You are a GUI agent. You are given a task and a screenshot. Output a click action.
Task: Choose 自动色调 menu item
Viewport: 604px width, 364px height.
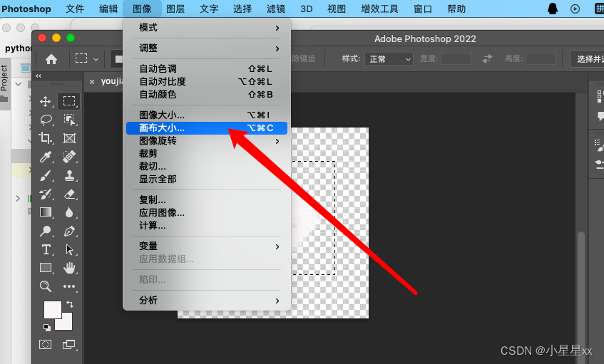(x=207, y=69)
